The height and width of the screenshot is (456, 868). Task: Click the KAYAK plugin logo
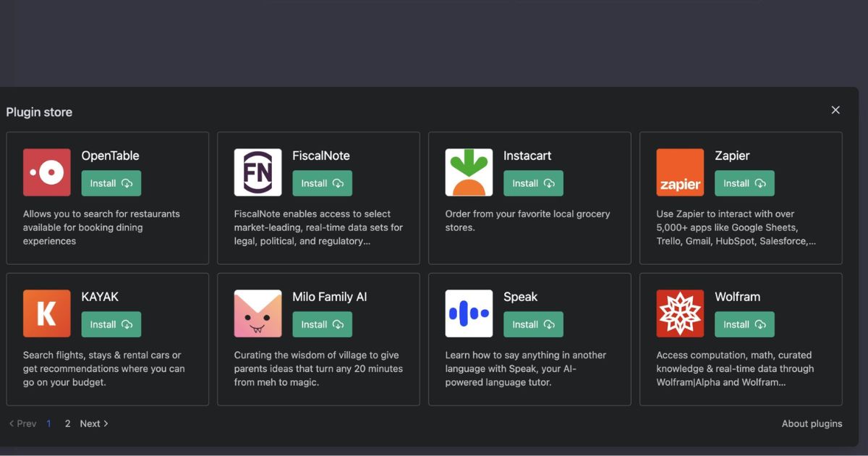(x=46, y=313)
